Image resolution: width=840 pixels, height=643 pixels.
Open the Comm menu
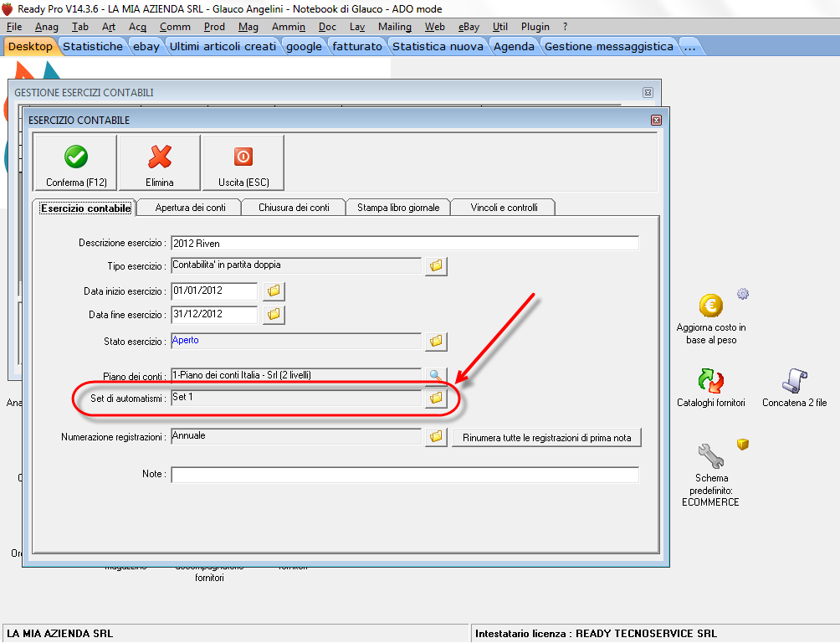(x=175, y=27)
